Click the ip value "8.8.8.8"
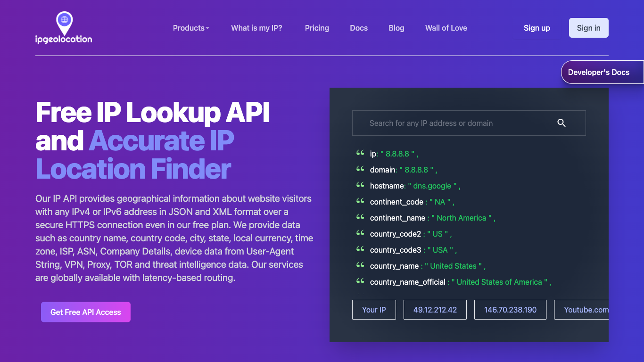Image resolution: width=644 pixels, height=362 pixels. 397,154
